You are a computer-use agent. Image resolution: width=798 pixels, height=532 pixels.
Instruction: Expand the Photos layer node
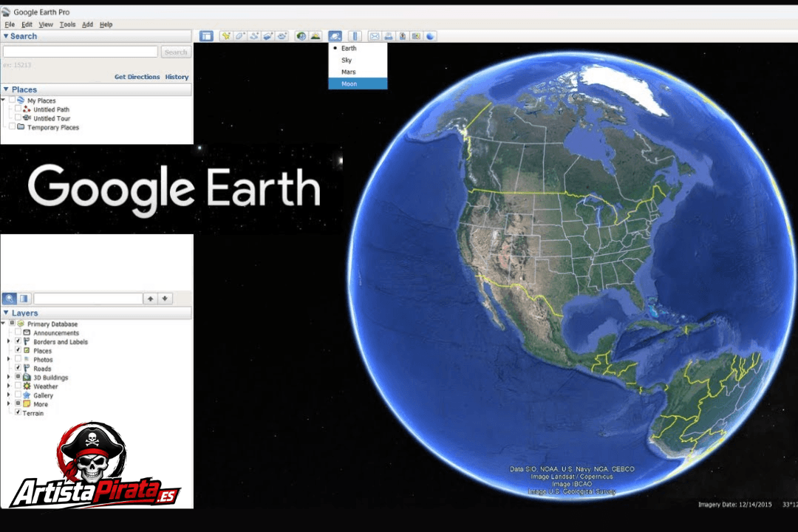(x=8, y=359)
